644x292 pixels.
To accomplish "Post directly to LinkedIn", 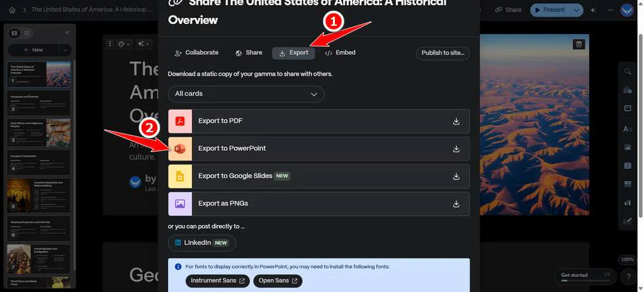I will tap(202, 243).
